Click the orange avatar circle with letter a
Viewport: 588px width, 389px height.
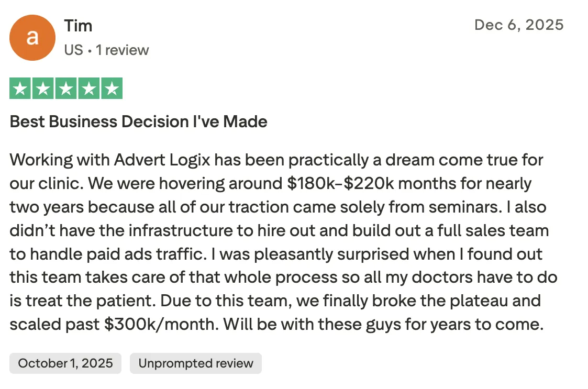coord(32,38)
